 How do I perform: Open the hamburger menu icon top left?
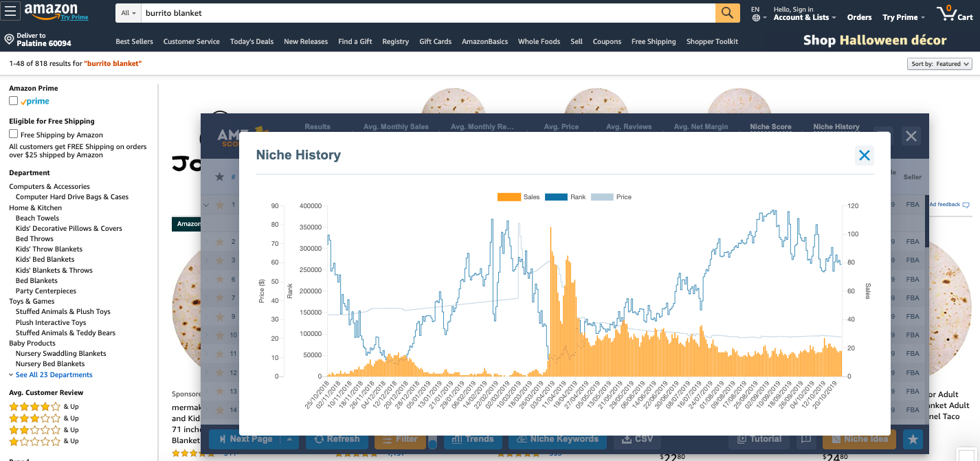click(10, 10)
